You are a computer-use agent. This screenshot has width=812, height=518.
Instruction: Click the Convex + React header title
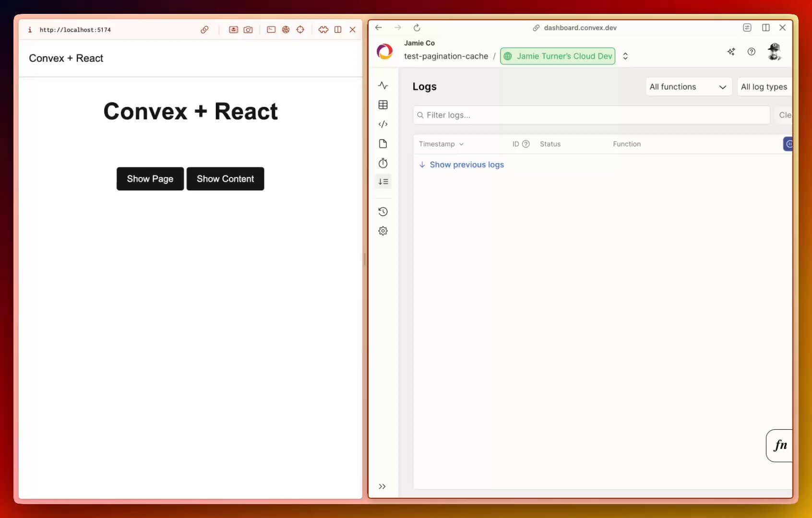(66, 58)
